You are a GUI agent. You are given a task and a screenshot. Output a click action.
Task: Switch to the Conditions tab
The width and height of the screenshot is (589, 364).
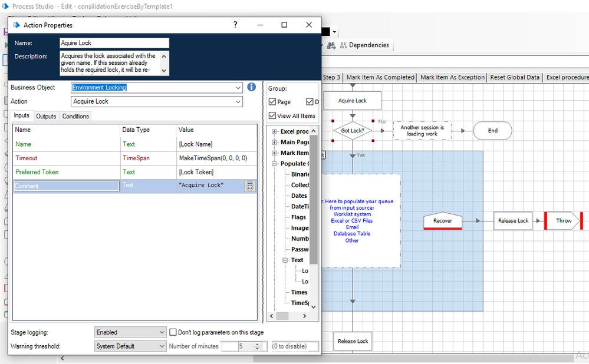click(75, 117)
